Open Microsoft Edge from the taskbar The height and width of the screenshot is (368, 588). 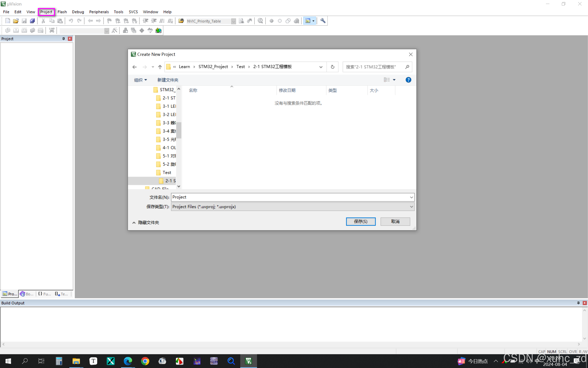click(x=128, y=361)
